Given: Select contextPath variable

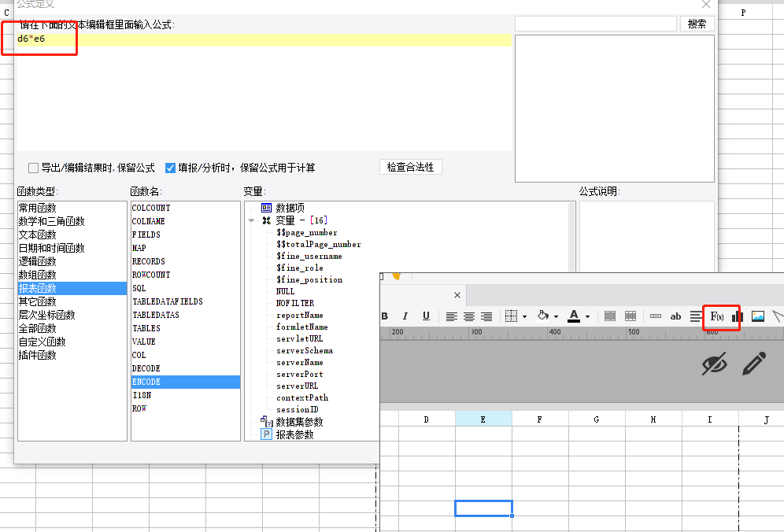Looking at the screenshot, I should point(302,397).
